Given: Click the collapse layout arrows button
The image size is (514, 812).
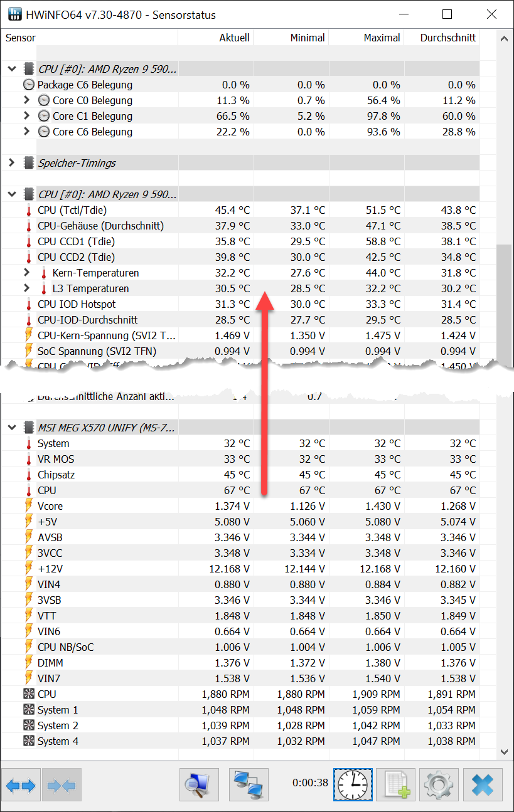Looking at the screenshot, I should pyautogui.click(x=62, y=785).
